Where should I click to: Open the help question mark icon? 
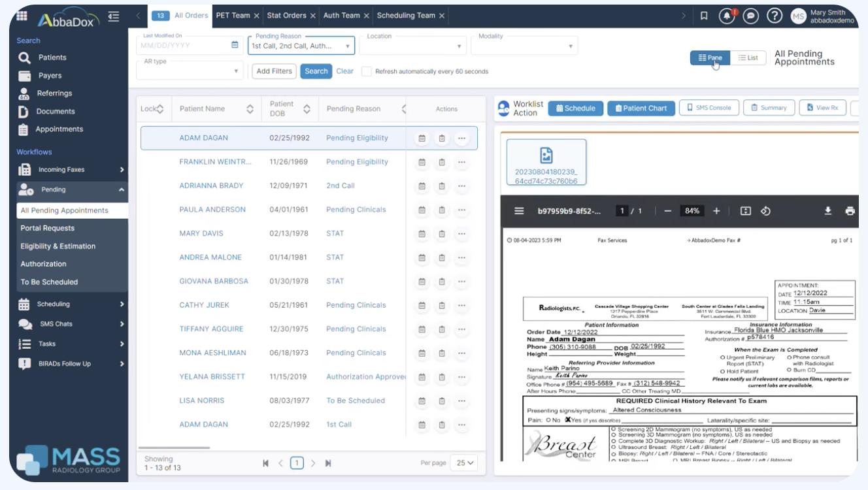coord(775,16)
